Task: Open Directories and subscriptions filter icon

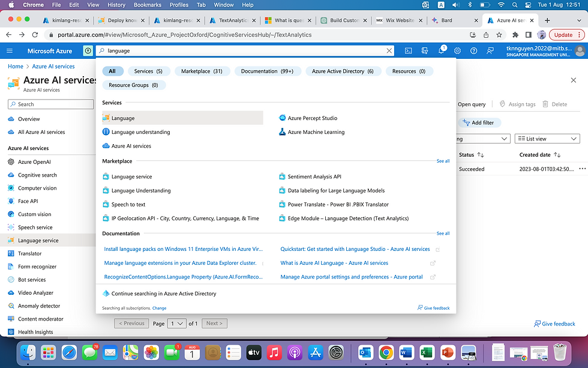Action: tap(425, 50)
